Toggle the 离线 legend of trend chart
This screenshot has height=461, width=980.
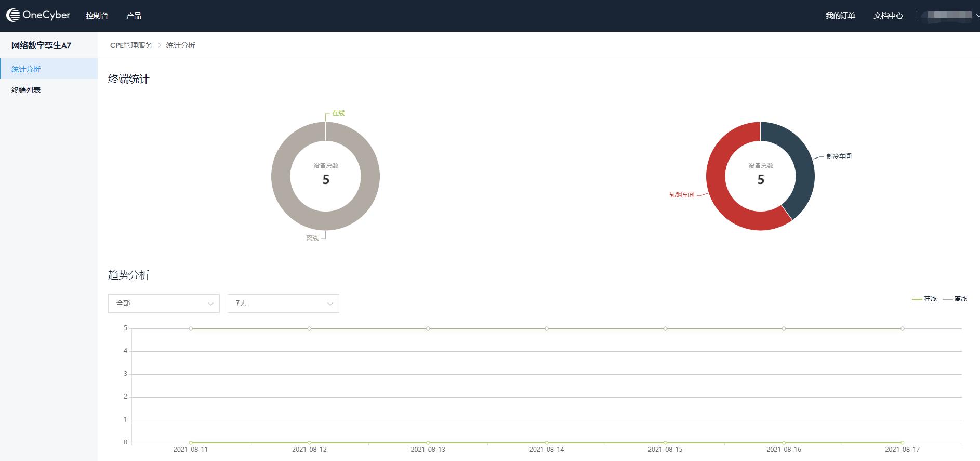coord(955,299)
